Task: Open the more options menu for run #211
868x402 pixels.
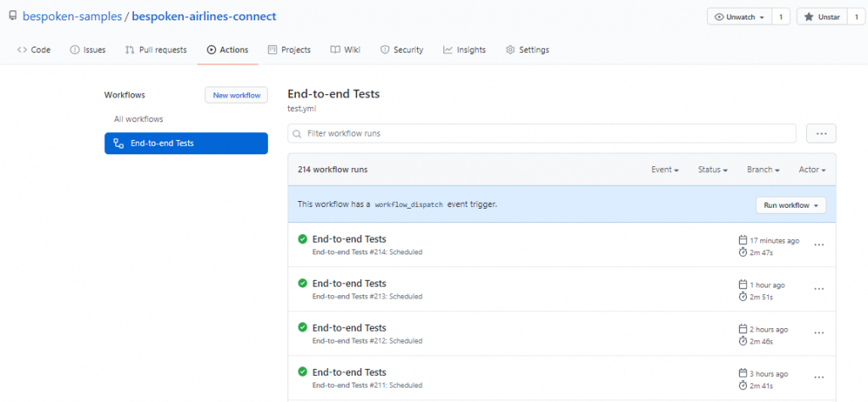Action: coord(819,377)
